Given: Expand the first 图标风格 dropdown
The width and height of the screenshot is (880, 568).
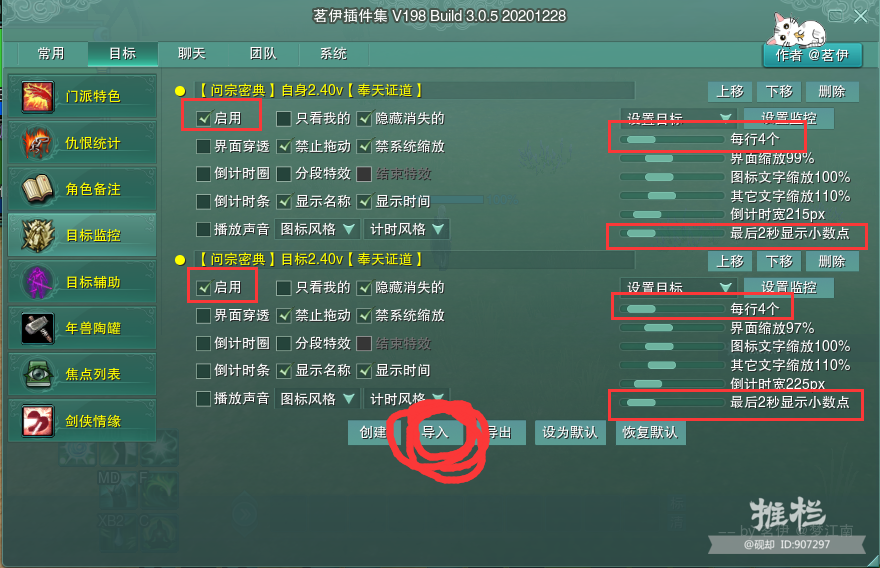Looking at the screenshot, I should [318, 229].
